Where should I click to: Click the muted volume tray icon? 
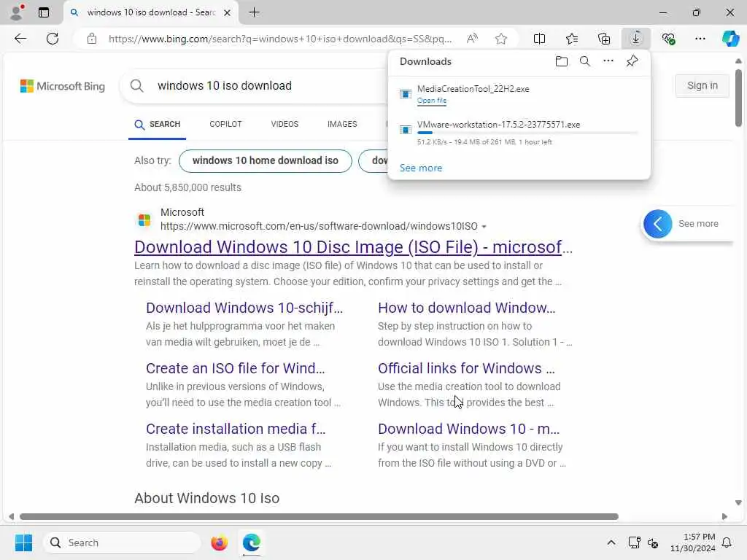653,542
